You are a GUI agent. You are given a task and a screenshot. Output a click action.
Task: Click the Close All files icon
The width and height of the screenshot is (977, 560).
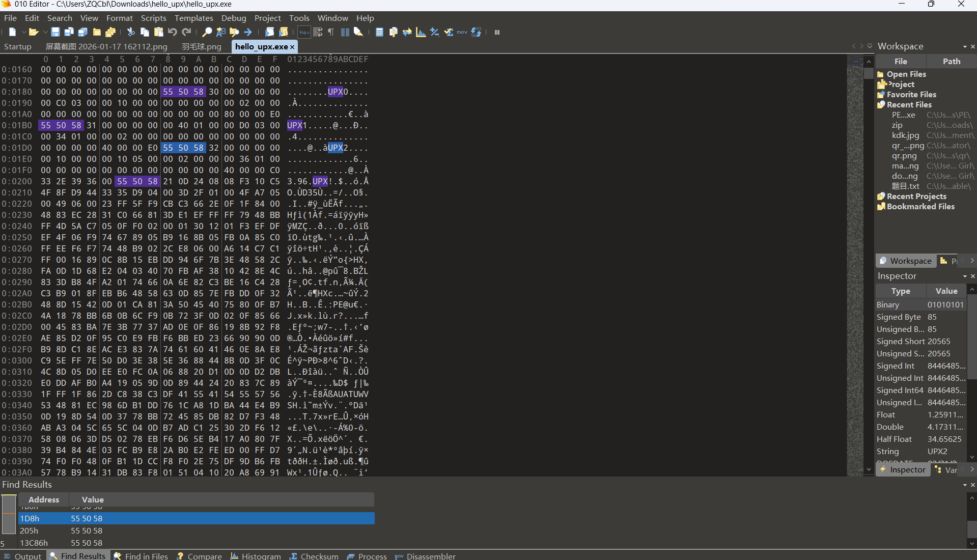[x=110, y=32]
